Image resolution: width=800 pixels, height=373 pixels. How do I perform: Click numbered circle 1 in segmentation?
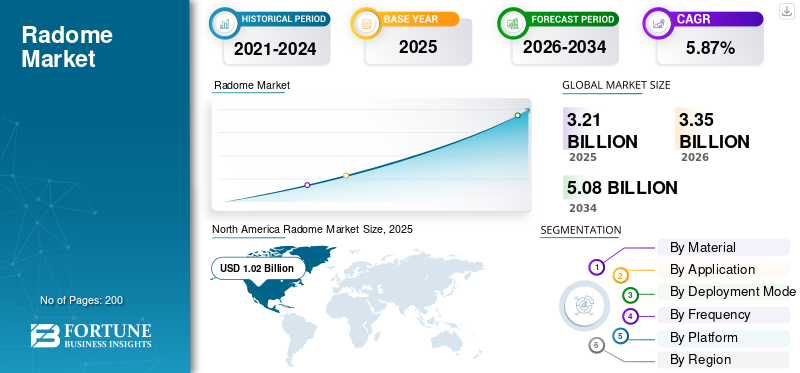click(596, 267)
